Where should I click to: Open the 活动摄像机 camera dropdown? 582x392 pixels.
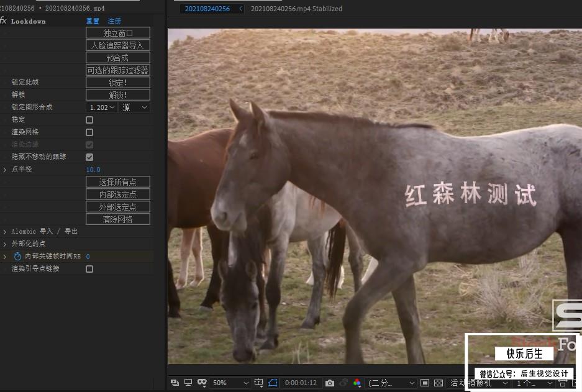click(479, 383)
